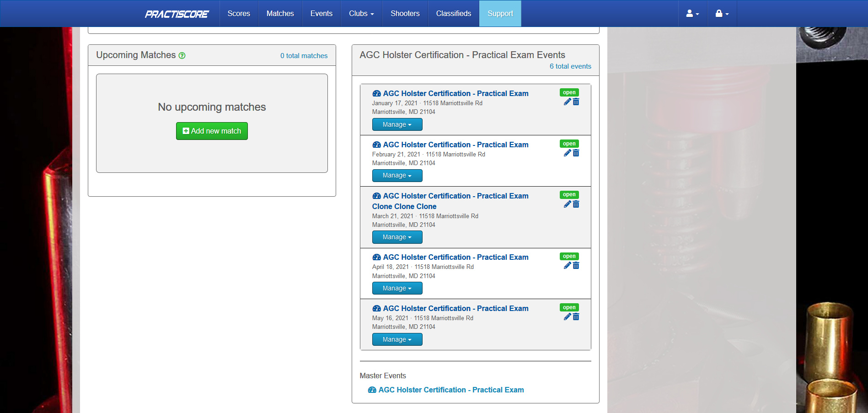Viewport: 868px width, 413px height.
Task: Delete the January 17, 2021 event
Action: click(576, 102)
